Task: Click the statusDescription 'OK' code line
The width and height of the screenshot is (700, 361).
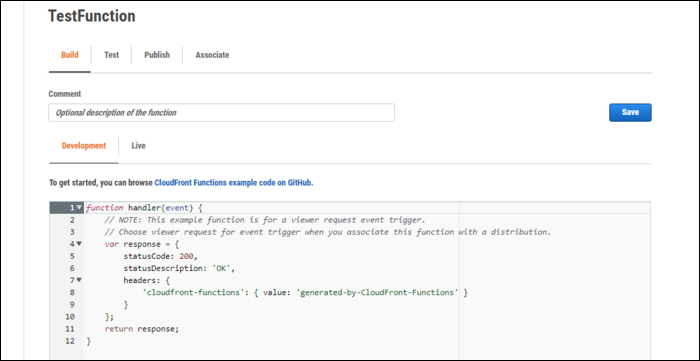Action: pyautogui.click(x=179, y=268)
